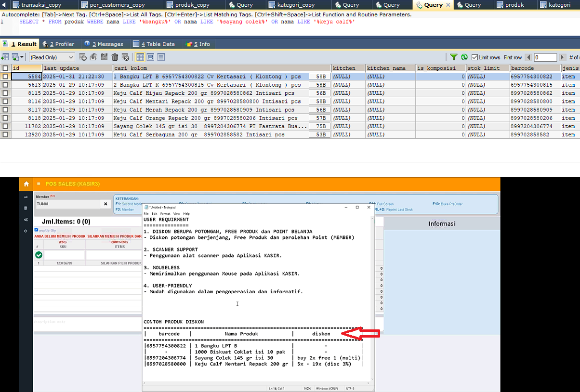Open the Read Only dropdown

click(52, 57)
